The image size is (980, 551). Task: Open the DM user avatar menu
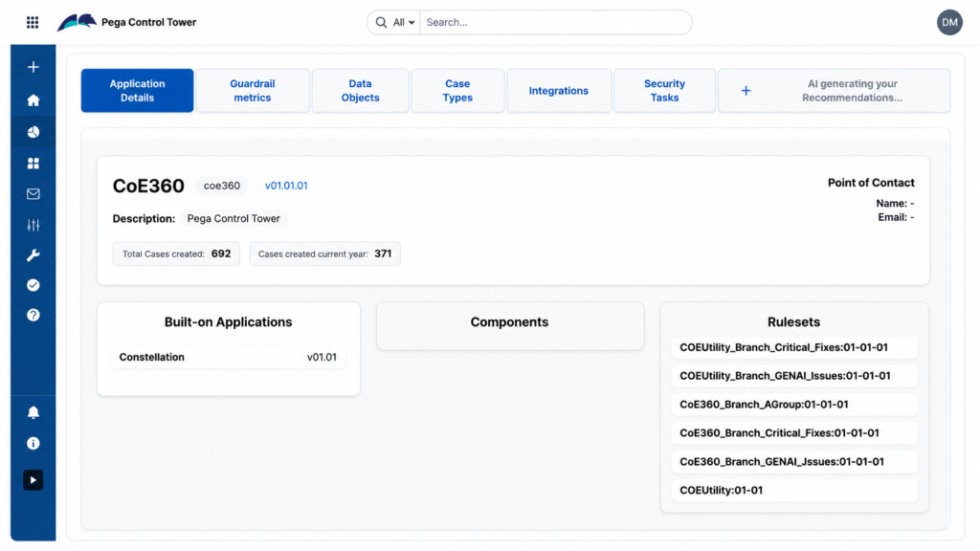tap(949, 23)
